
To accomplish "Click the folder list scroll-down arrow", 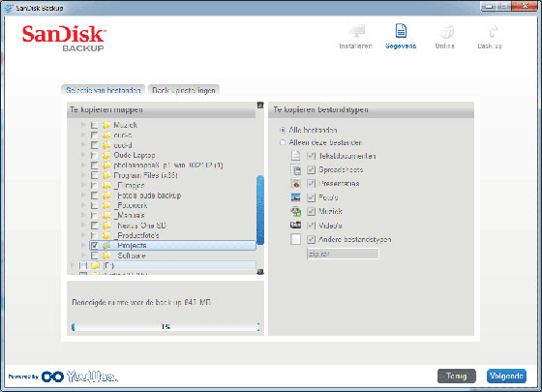I will 260,272.
